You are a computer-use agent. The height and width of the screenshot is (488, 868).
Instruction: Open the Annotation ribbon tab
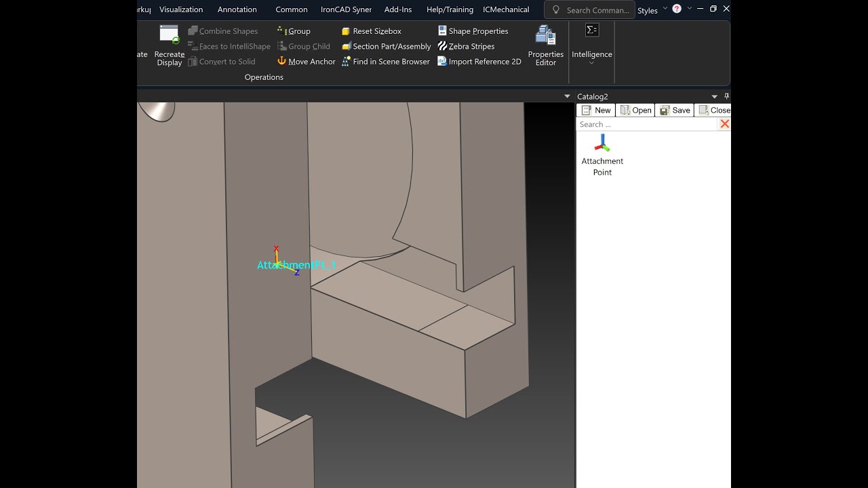pyautogui.click(x=237, y=9)
